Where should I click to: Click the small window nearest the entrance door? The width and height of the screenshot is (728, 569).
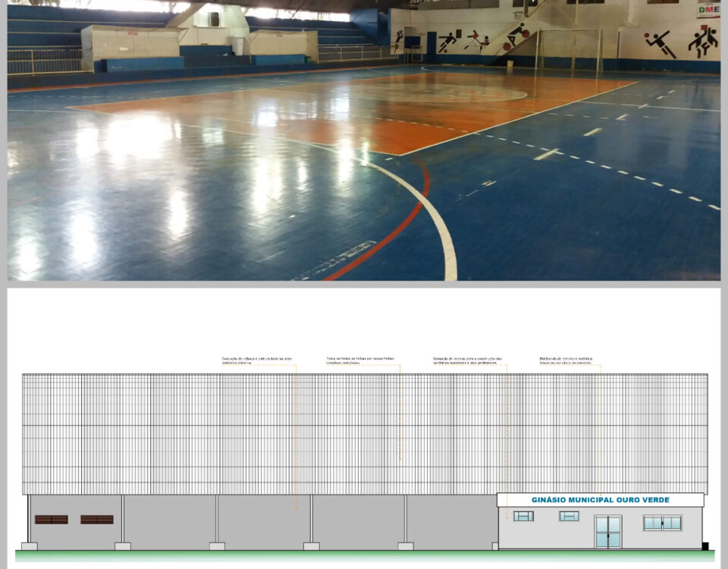pos(569,516)
